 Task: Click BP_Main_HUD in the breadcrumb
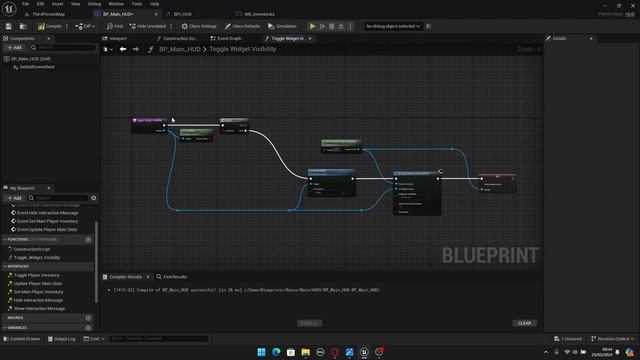180,49
